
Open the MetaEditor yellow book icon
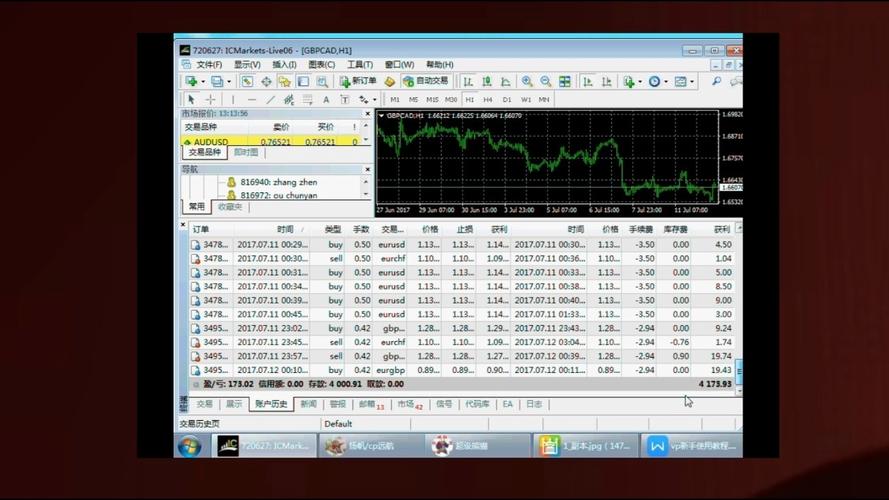click(x=390, y=82)
